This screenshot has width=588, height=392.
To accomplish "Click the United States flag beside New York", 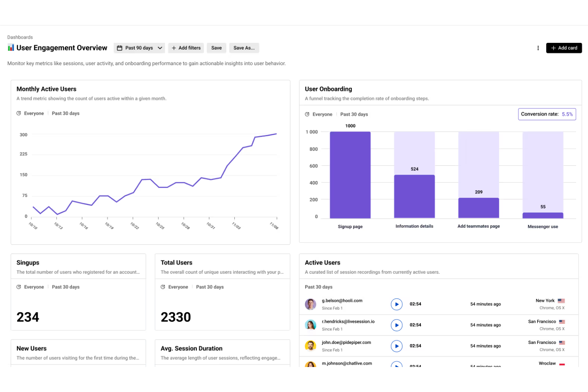I will click(x=561, y=301).
